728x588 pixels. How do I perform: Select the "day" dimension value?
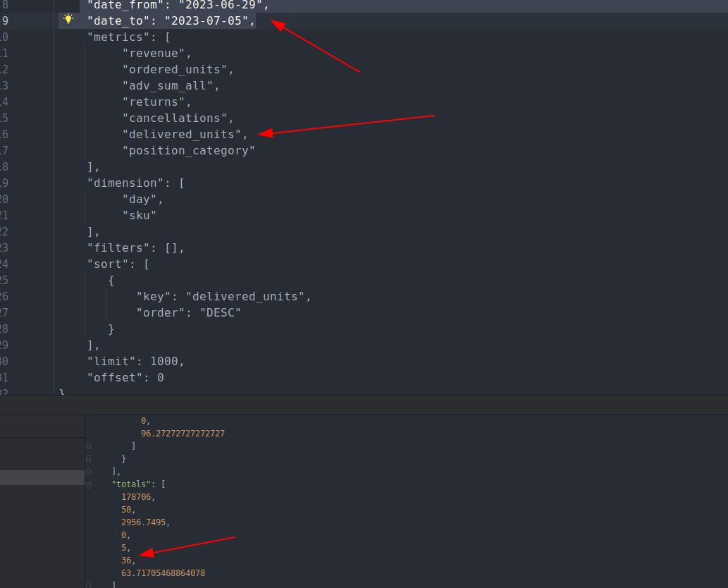pos(140,200)
